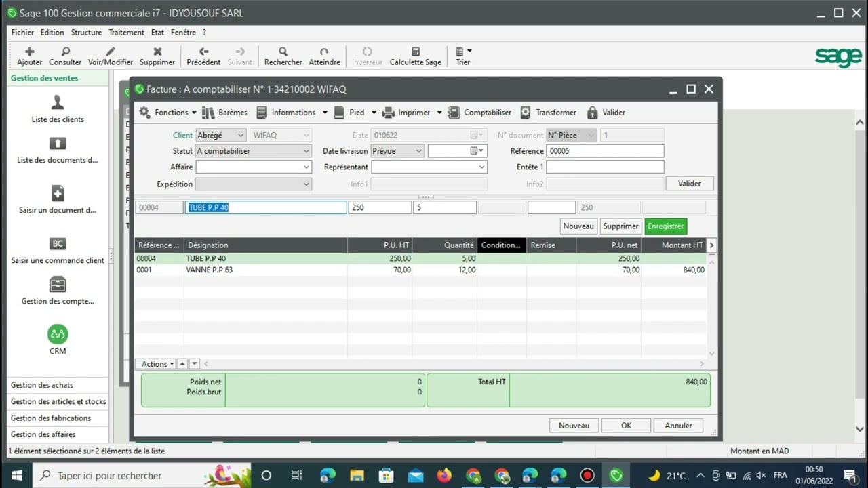This screenshot has height=488, width=868.
Task: Open the Actions dropdown
Action: tap(155, 364)
